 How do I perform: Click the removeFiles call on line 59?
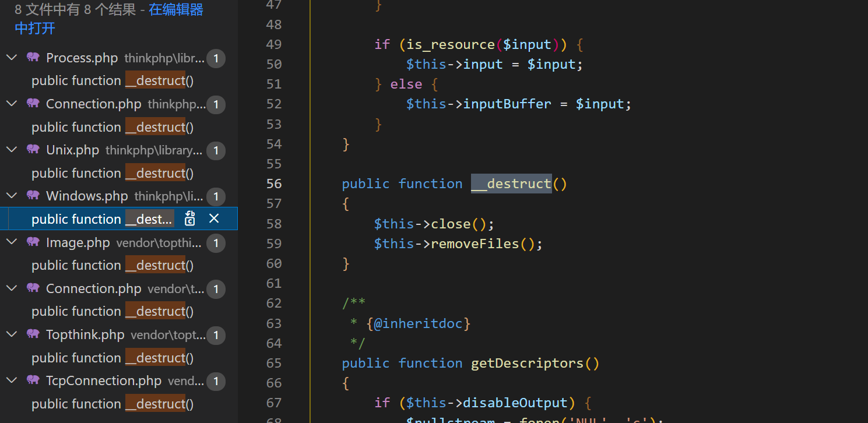coord(475,244)
